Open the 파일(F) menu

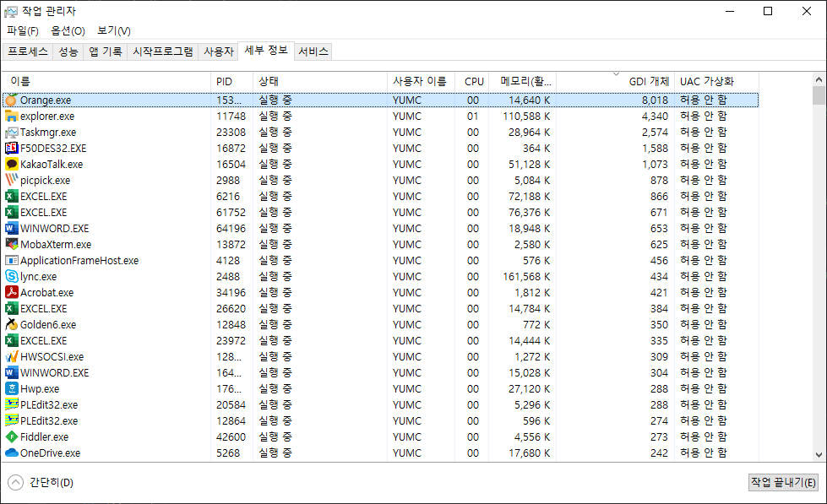click(x=23, y=31)
